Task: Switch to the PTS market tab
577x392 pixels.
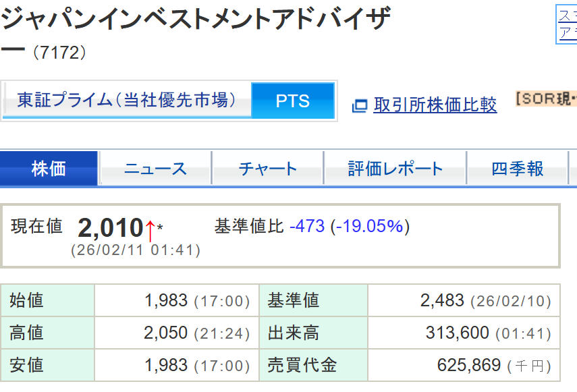Action: [293, 101]
